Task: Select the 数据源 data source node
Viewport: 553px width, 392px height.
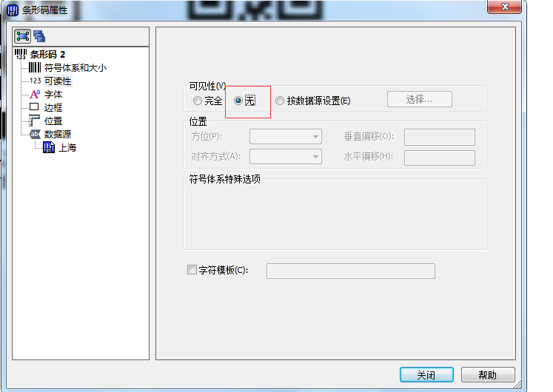Action: click(50, 134)
